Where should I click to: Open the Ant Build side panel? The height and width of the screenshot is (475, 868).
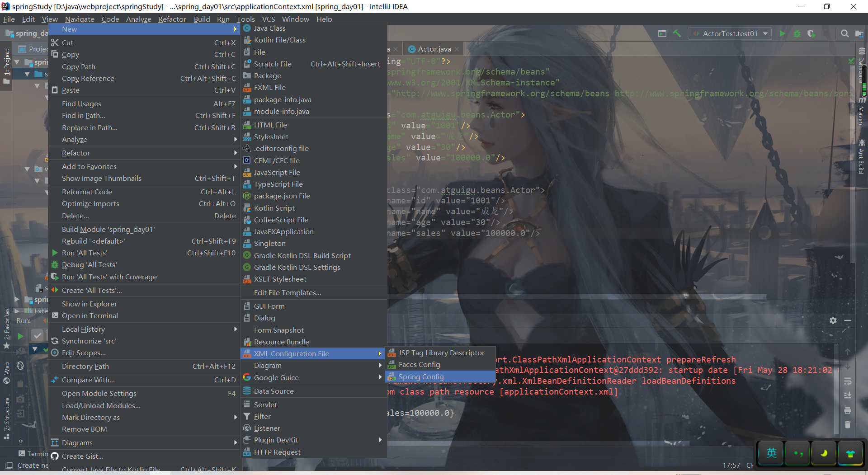tap(862, 157)
